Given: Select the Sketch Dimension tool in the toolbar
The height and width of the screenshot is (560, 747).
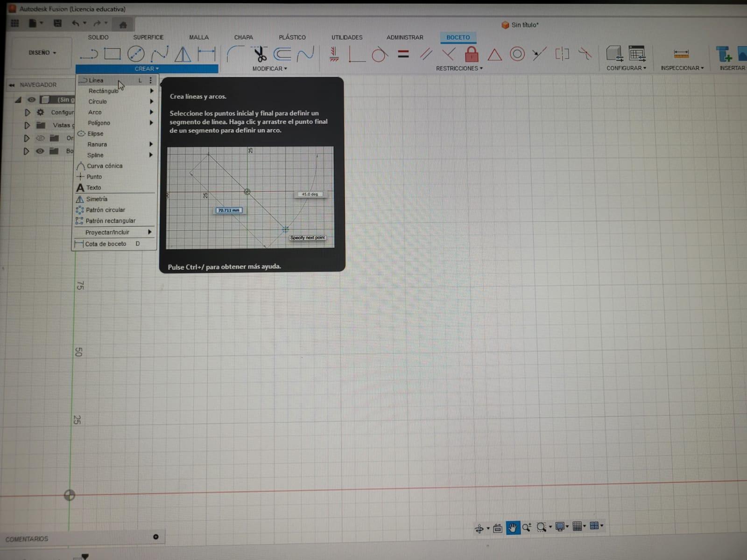Looking at the screenshot, I should [206, 54].
